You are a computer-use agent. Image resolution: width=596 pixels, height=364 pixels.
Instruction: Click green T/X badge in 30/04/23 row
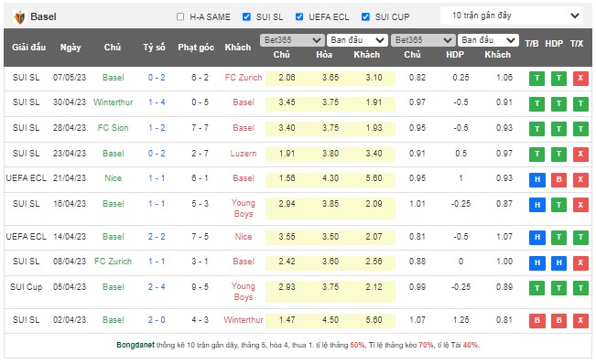[580, 103]
